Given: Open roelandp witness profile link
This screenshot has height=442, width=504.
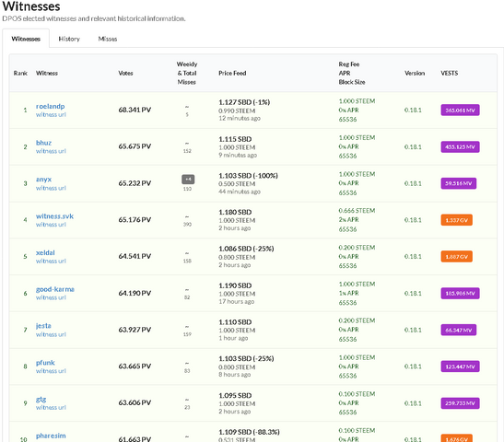Looking at the screenshot, I should click(50, 106).
